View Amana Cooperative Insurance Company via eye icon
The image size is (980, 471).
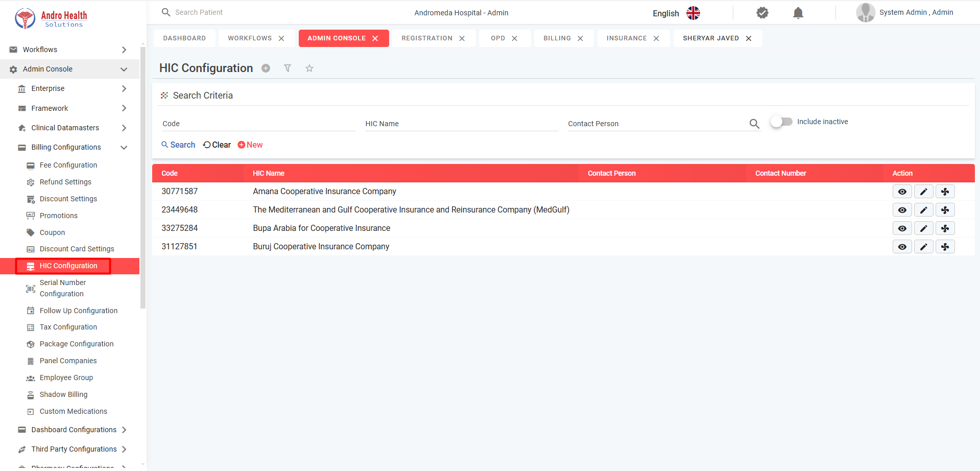[902, 192]
